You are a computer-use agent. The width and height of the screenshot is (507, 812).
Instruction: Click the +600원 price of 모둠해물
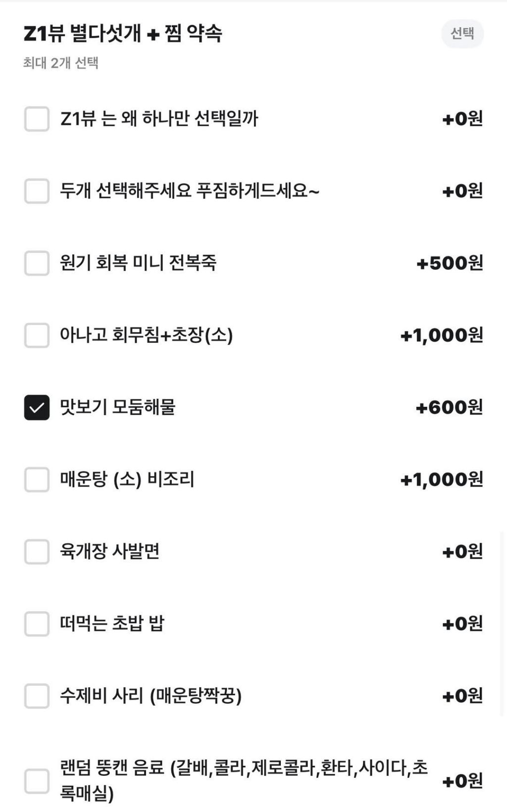coord(449,407)
